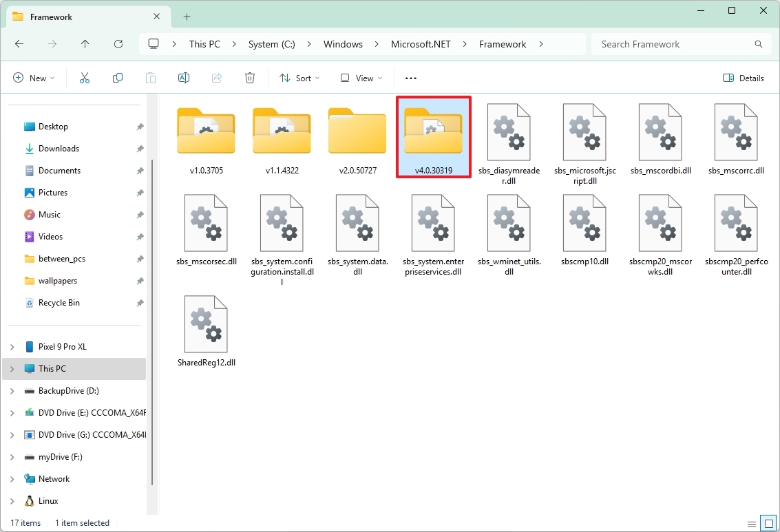The height and width of the screenshot is (532, 780).
Task: Switch to large thumbnails view
Action: click(x=768, y=523)
